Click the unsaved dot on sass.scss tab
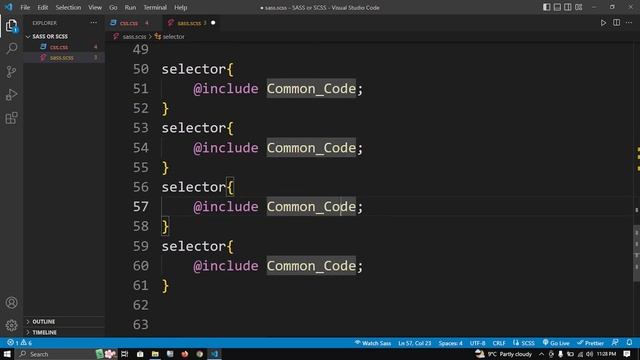 tap(213, 23)
